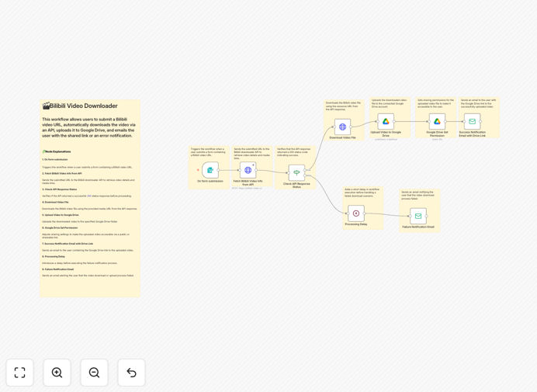
Task: Open the Processing Delay node
Action: pyautogui.click(x=356, y=213)
